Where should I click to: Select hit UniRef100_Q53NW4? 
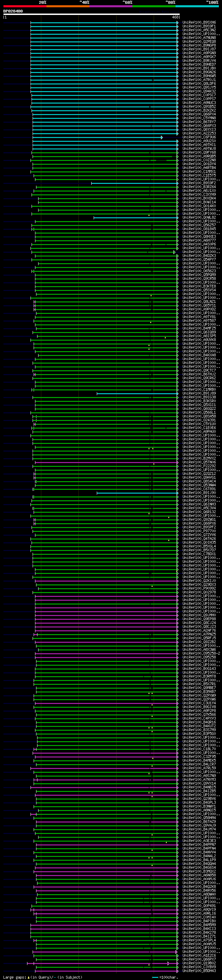pyautogui.click(x=199, y=485)
